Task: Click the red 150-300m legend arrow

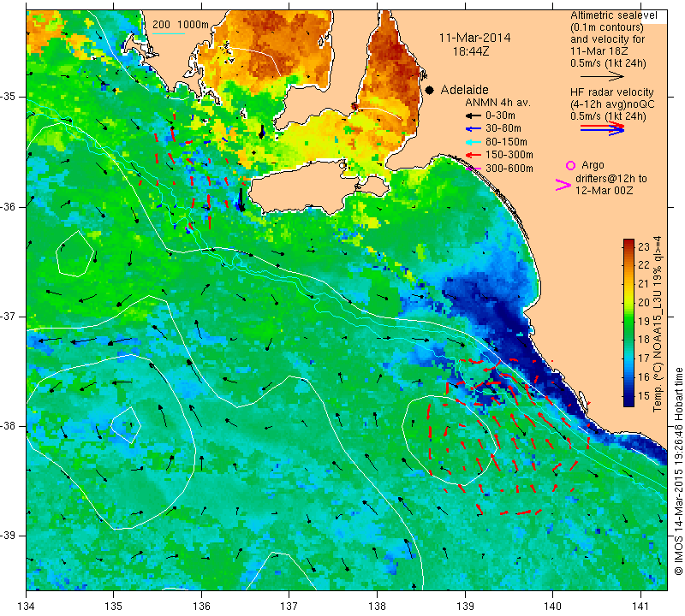Action: click(x=473, y=155)
